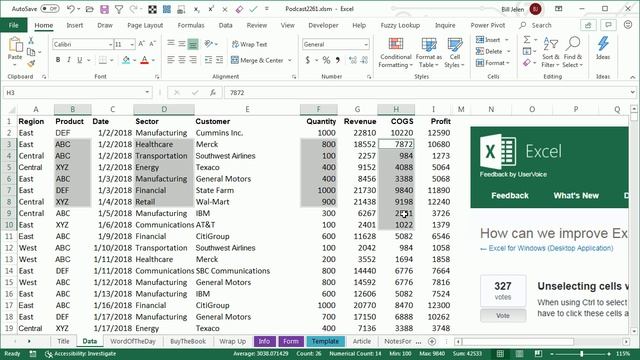This screenshot has width=640, height=360.
Task: Select the Template sheet tab
Action: [x=325, y=341]
